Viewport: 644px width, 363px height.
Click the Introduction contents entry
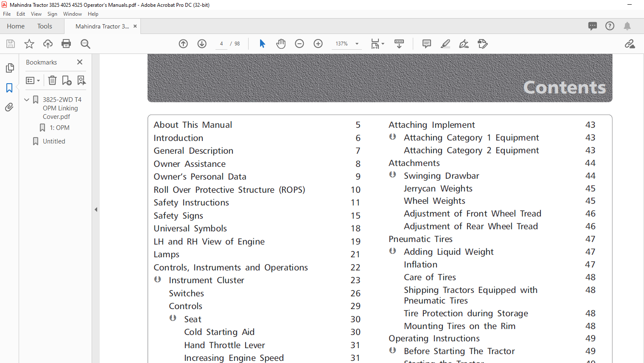(x=178, y=138)
